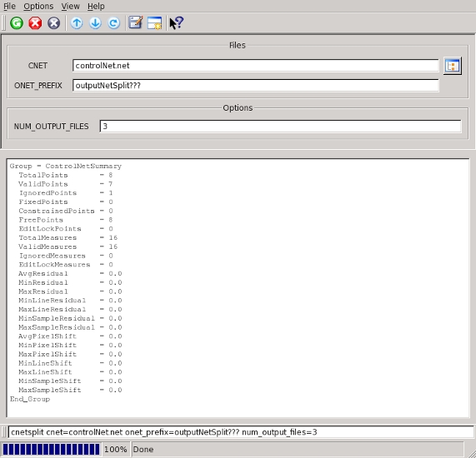The image size is (476, 458).
Task: Click the reset parameters circular arrow icon
Action: [x=114, y=23]
